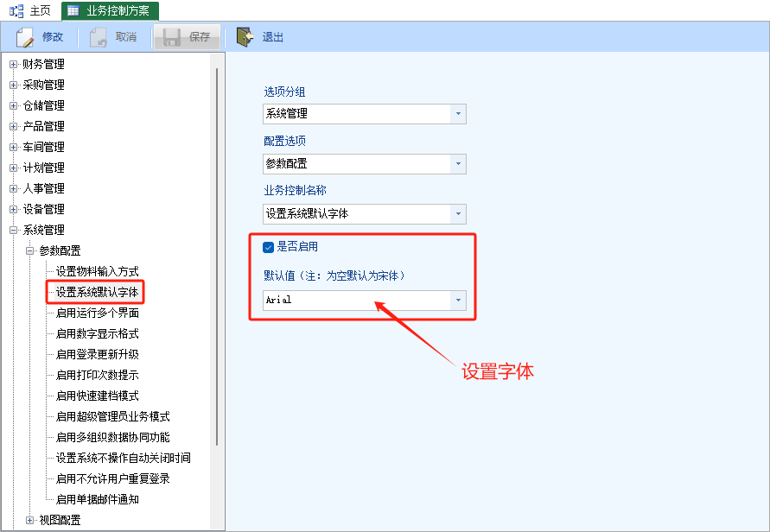Click the 业务控制方案 tab grid icon
The height and width of the screenshot is (532, 770).
[73, 10]
